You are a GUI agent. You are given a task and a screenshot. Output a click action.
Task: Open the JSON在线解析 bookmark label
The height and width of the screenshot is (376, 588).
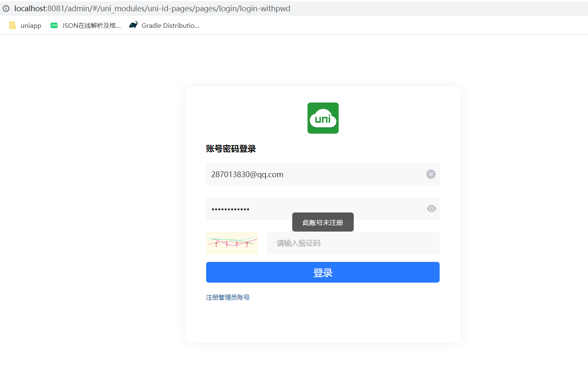point(91,26)
